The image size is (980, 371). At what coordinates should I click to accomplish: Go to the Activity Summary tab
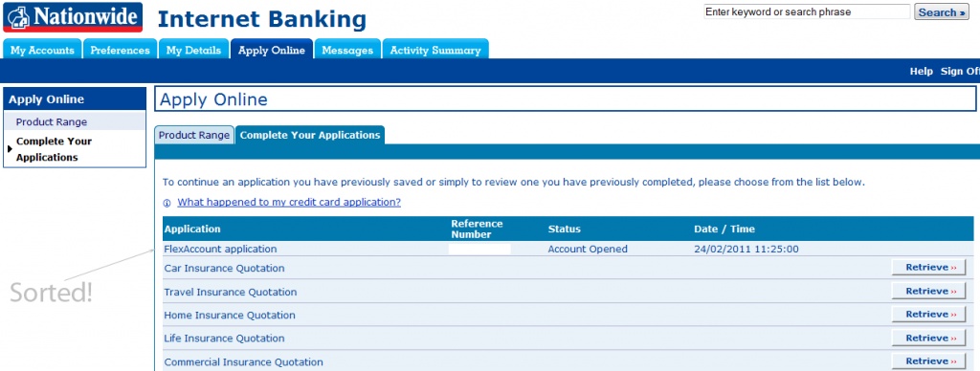click(435, 50)
